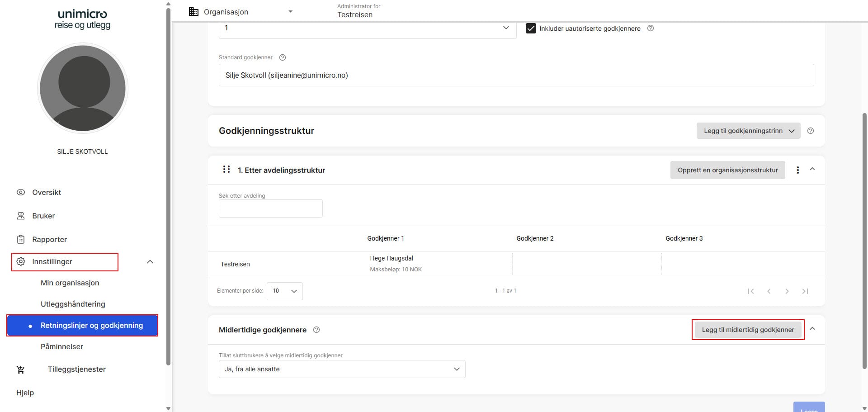Click Opprett en organisasjonsstruktur button

click(727, 170)
